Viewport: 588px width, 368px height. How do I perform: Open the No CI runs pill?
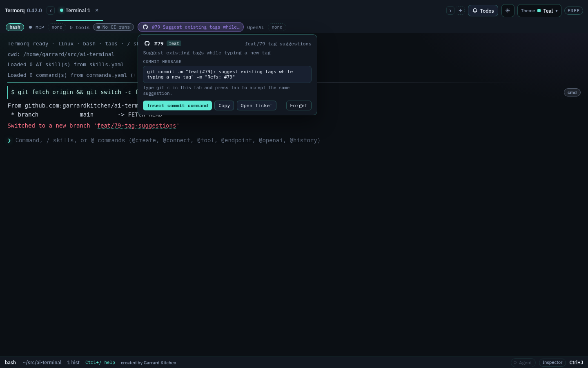[x=114, y=27]
